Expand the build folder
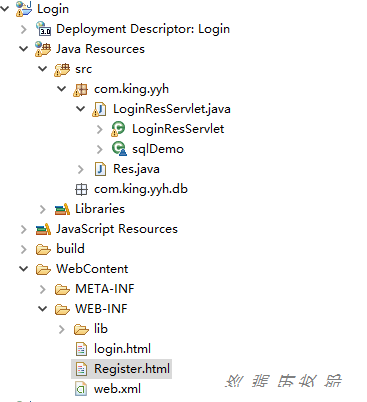 pyautogui.click(x=24, y=249)
